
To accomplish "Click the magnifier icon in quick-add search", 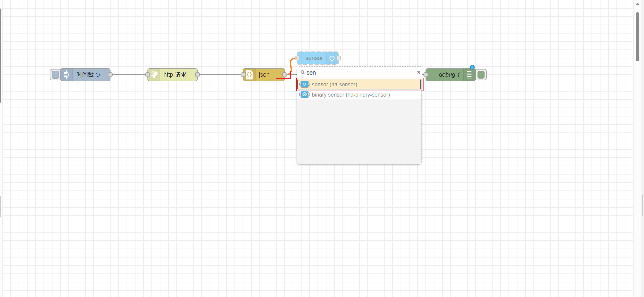I will pyautogui.click(x=303, y=72).
